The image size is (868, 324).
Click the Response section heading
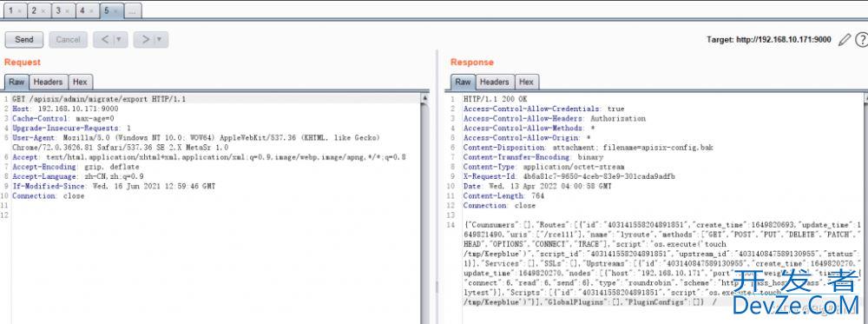[x=471, y=62]
